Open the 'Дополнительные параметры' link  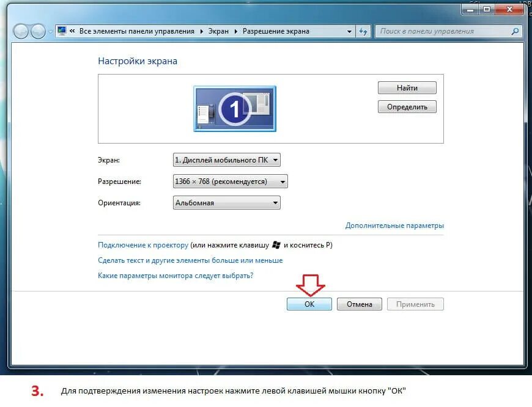pos(394,226)
